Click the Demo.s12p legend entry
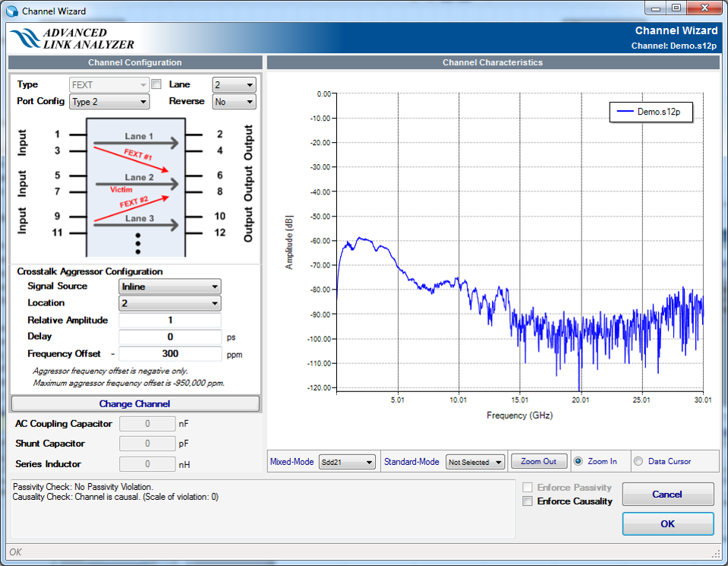Screen dimensions: 728x566 click(x=649, y=112)
